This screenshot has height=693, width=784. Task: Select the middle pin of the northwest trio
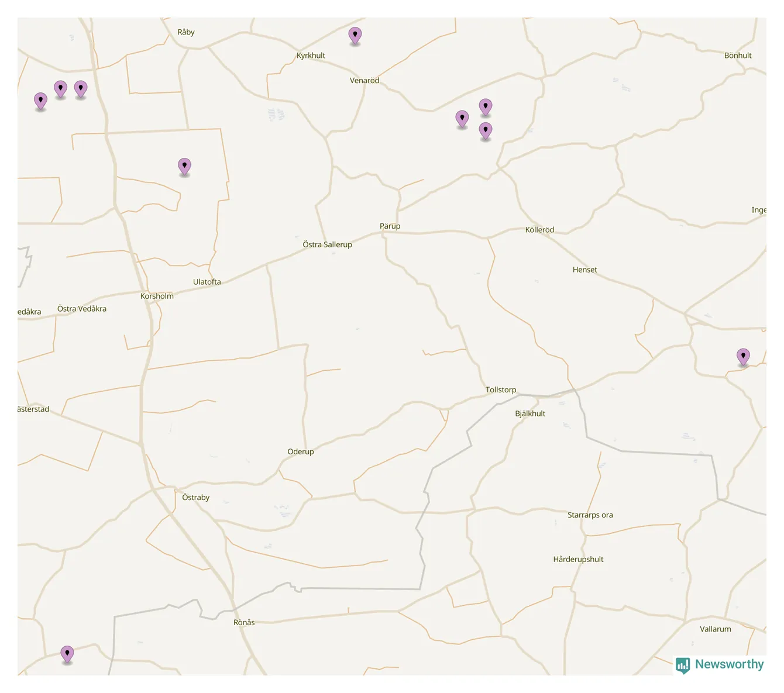[x=60, y=89]
